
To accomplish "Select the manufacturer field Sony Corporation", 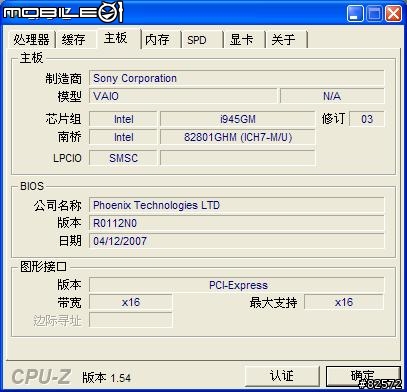I will 237,78.
